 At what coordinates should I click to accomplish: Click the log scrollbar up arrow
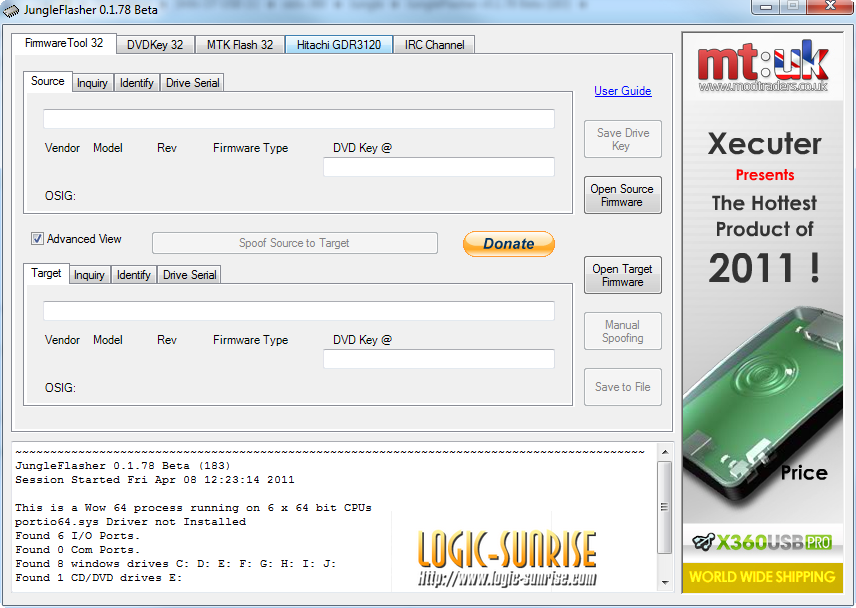pyautogui.click(x=665, y=469)
